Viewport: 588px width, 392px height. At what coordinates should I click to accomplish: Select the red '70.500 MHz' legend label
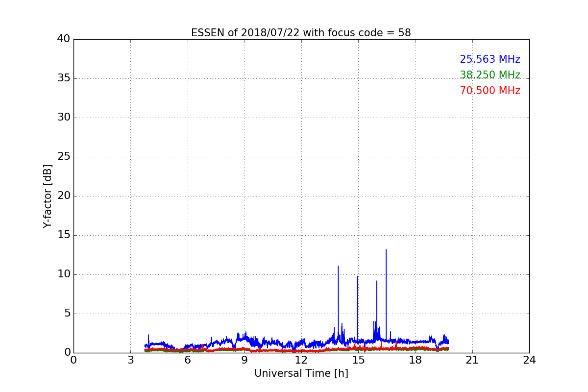pos(490,91)
